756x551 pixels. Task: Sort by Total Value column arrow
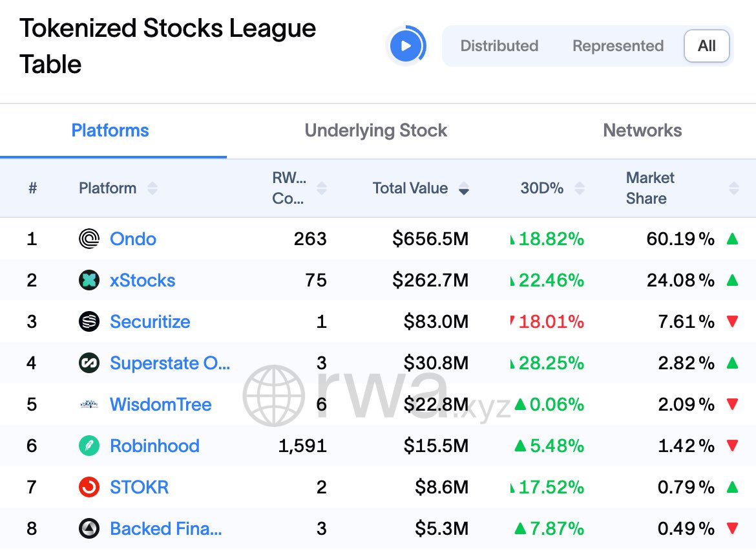[463, 189]
